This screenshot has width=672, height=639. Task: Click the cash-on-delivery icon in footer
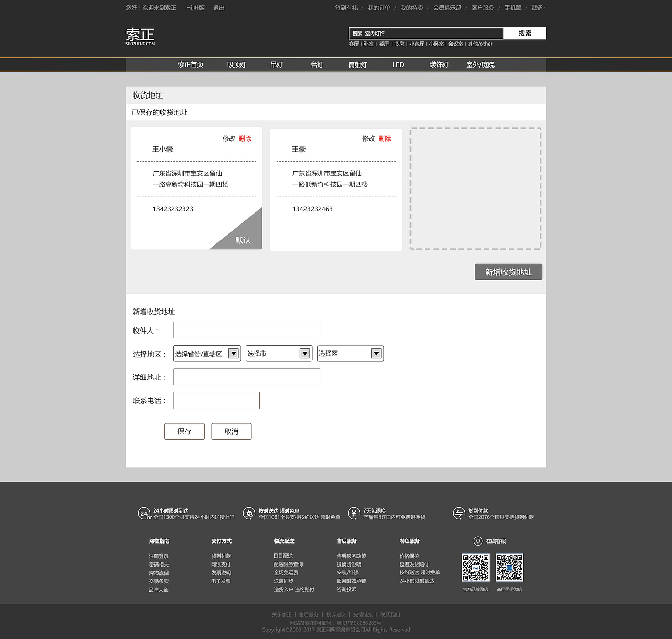459,514
